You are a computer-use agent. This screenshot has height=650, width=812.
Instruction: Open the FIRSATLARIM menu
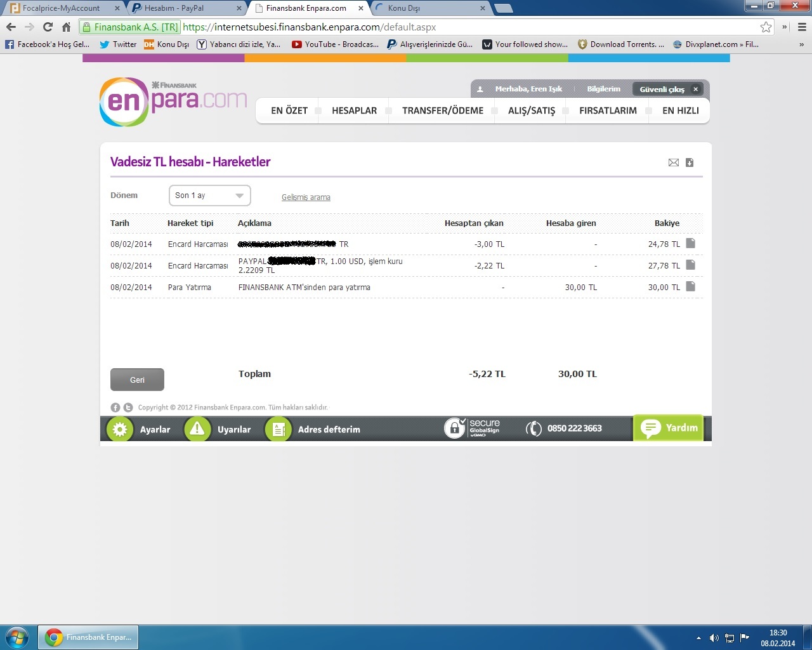click(x=608, y=110)
